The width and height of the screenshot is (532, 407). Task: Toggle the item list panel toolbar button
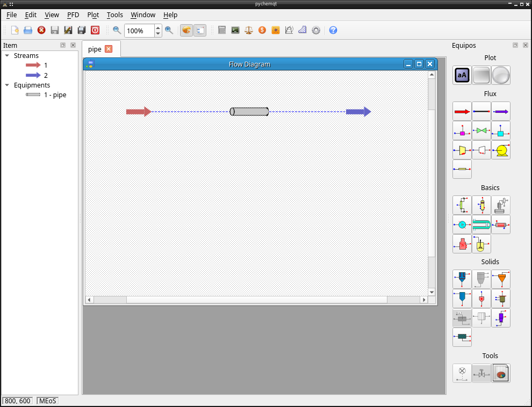coord(200,30)
